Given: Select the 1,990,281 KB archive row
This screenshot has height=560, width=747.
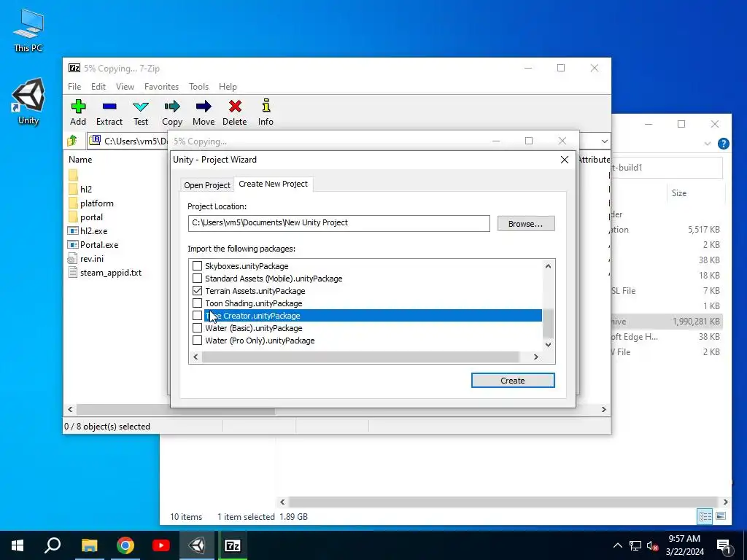Looking at the screenshot, I should [x=667, y=322].
